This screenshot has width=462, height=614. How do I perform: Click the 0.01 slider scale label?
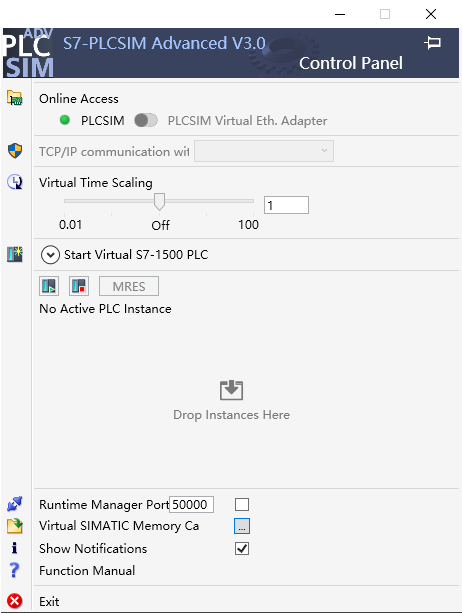pyautogui.click(x=70, y=225)
